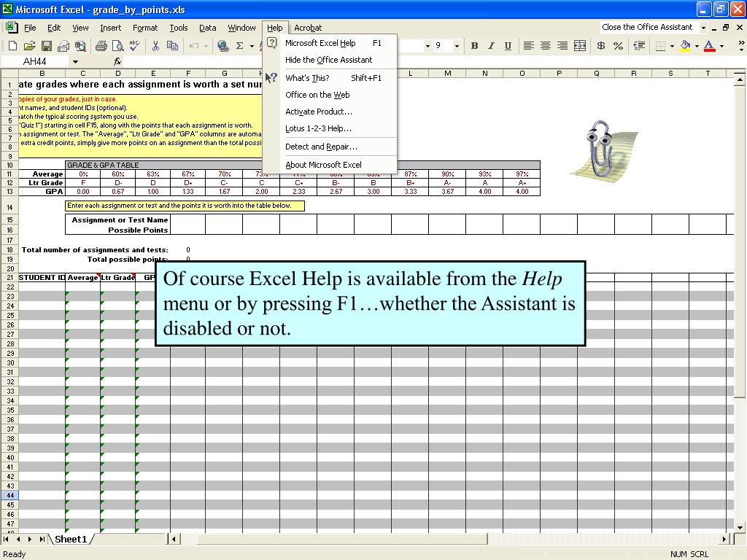Open a file with the folder icon
The image size is (747, 560).
pos(29,46)
